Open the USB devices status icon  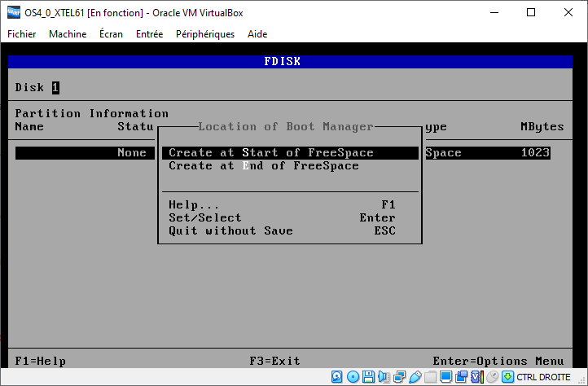[x=415, y=377]
